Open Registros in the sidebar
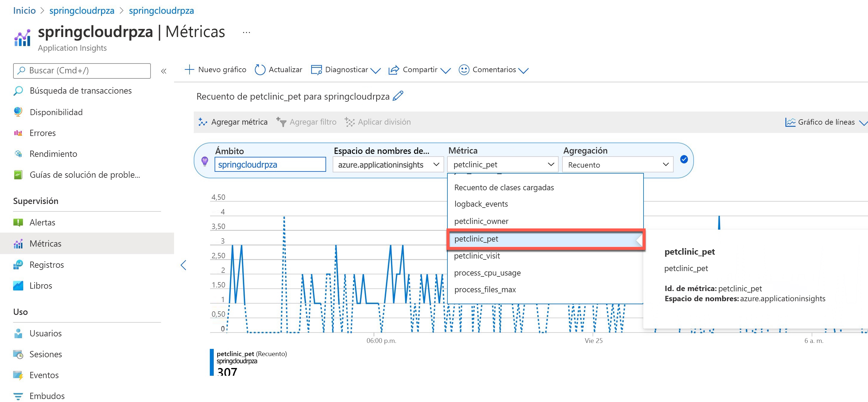Image resolution: width=868 pixels, height=402 pixels. 46,265
